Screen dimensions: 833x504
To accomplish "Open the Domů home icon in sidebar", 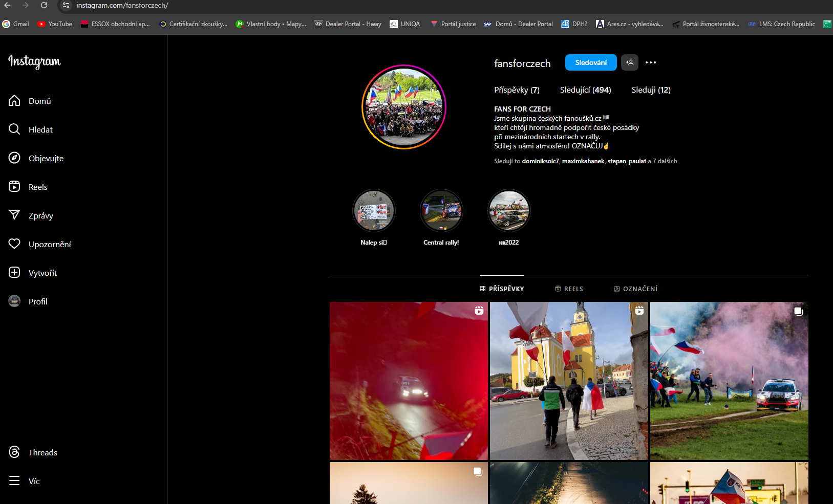I will pyautogui.click(x=14, y=101).
